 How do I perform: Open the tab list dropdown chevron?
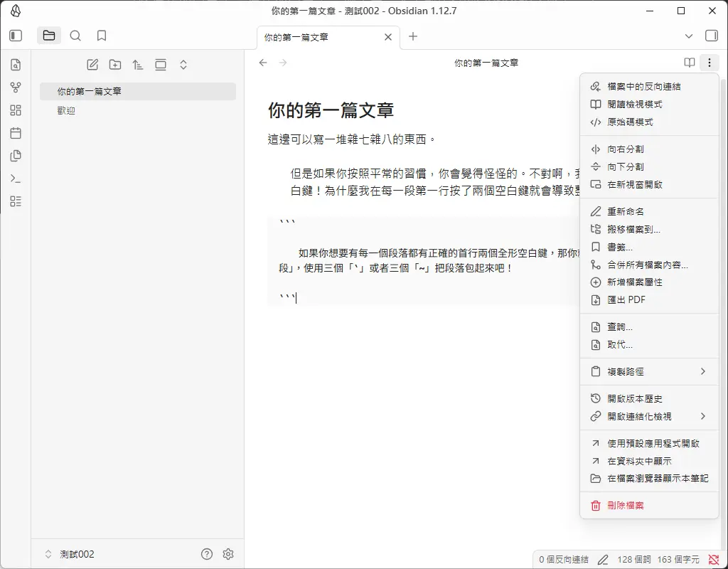tap(688, 36)
